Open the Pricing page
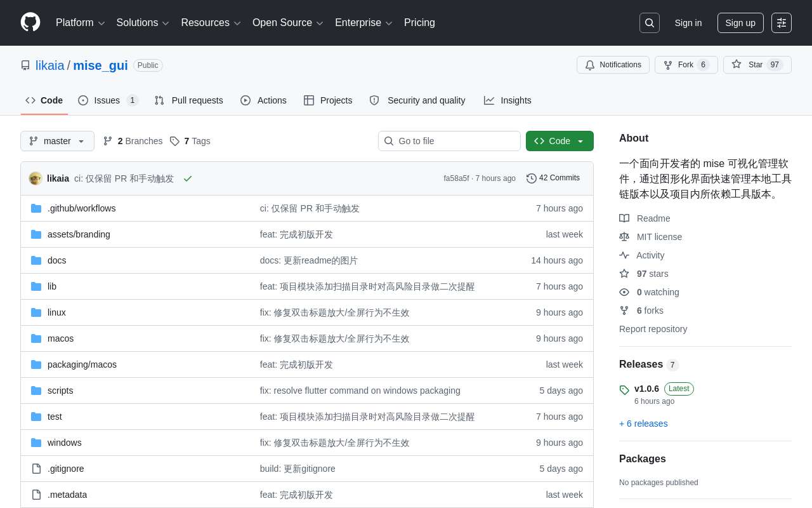812x508 pixels. 419,23
